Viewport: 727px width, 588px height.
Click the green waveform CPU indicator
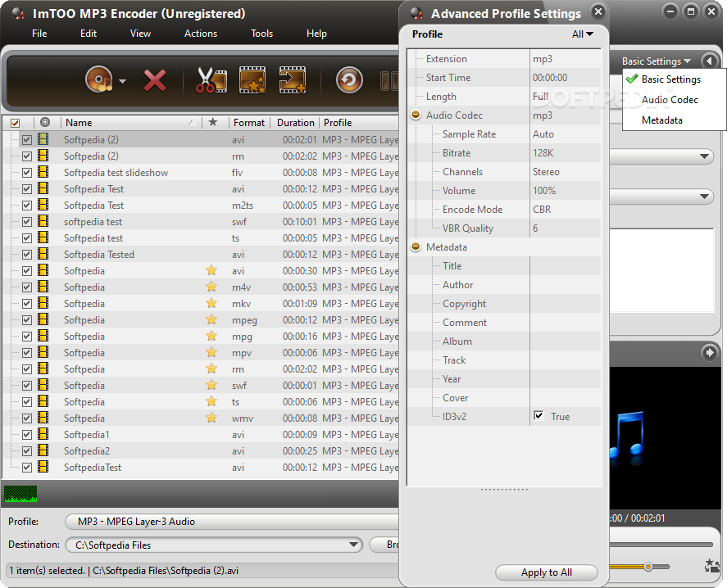click(x=20, y=494)
